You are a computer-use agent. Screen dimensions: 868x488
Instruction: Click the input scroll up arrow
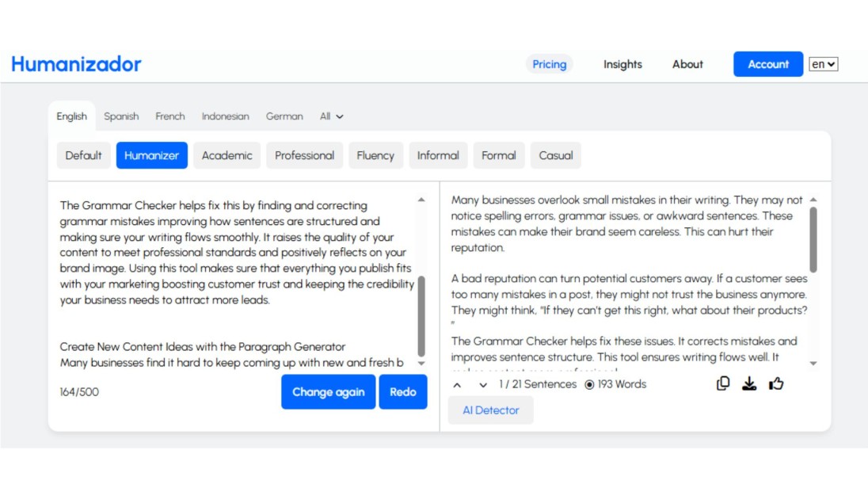[x=421, y=200]
